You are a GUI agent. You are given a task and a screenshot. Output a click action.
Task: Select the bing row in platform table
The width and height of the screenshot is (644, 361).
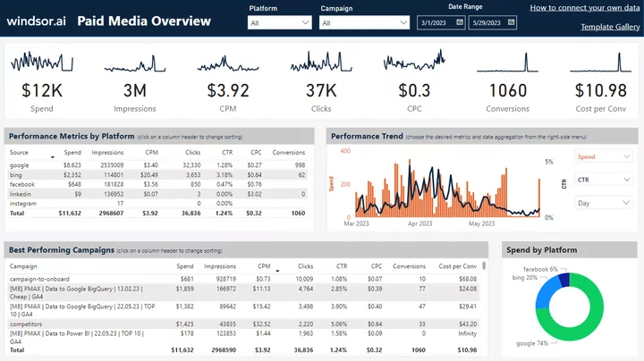point(157,175)
